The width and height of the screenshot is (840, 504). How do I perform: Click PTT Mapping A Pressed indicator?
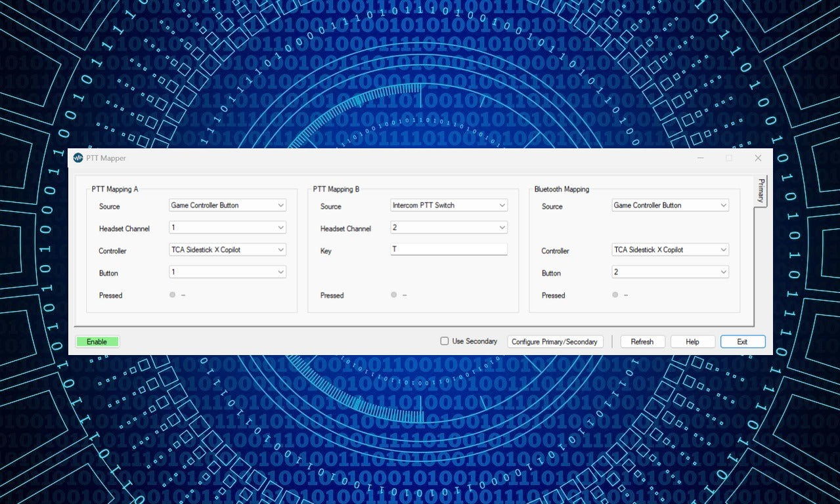(173, 295)
